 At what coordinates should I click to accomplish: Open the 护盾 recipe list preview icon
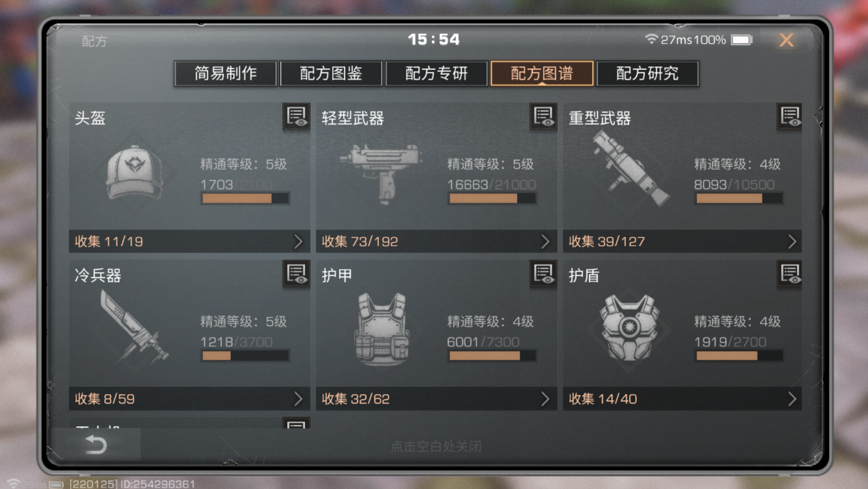tap(790, 274)
